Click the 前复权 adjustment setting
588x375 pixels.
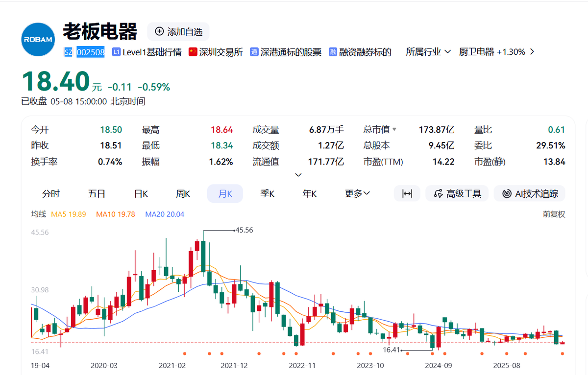[x=554, y=214]
